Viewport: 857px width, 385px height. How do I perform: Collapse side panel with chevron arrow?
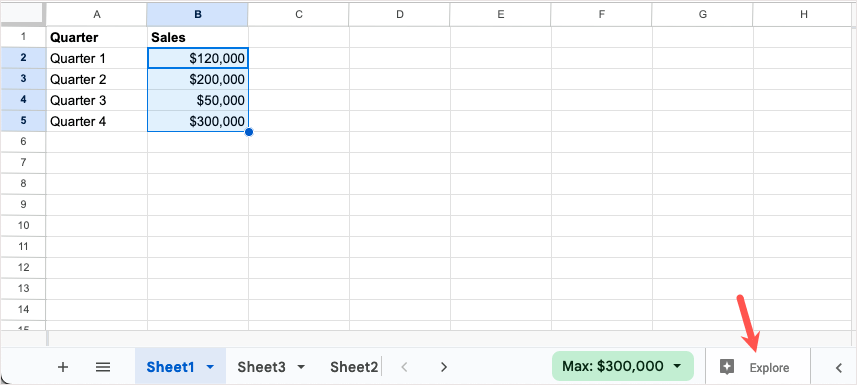coord(838,368)
